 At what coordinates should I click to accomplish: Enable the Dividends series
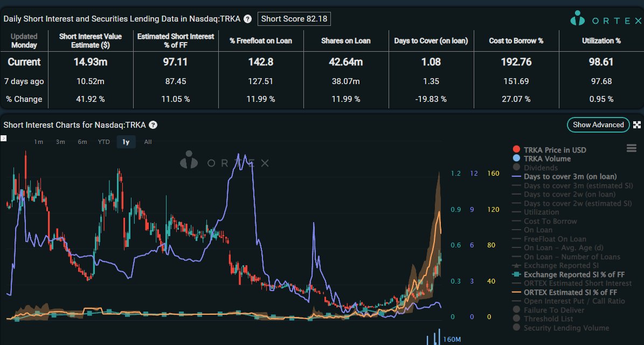point(535,168)
